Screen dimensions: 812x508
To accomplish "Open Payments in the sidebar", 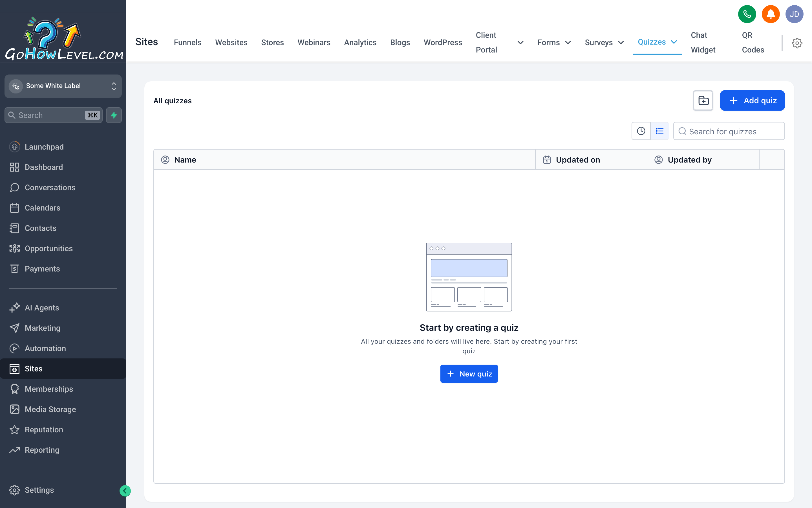I will pos(63,269).
